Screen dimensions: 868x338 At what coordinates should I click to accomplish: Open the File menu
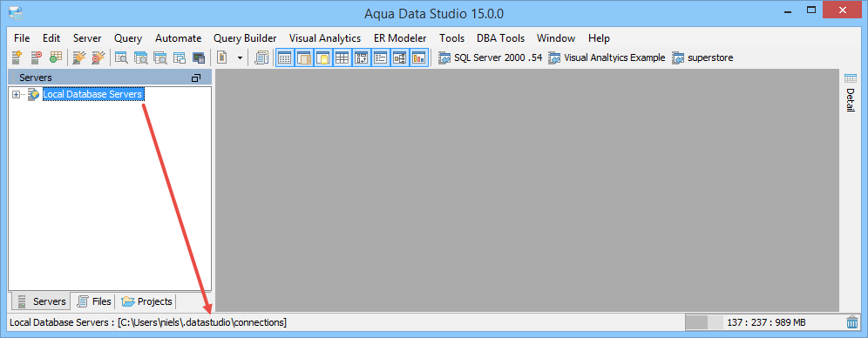tap(22, 38)
